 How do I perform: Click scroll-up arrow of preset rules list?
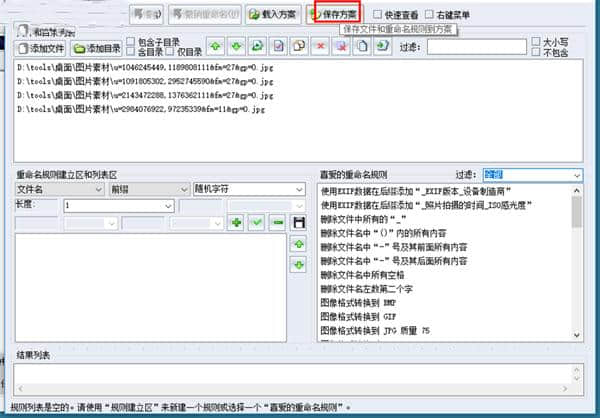577,190
